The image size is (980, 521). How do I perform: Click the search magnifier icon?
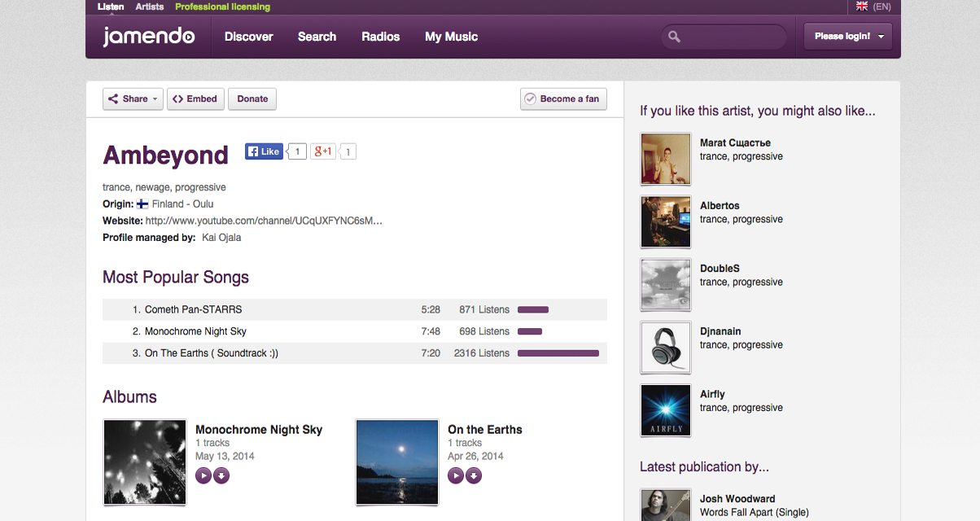(x=674, y=37)
